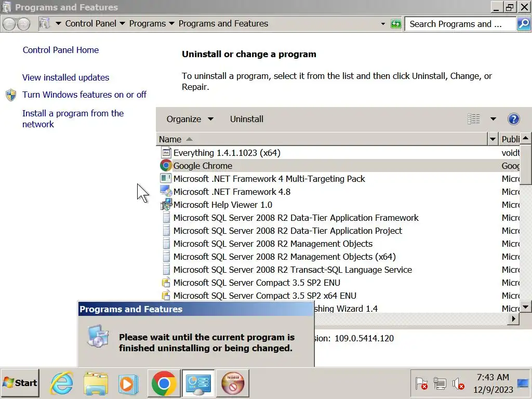532x399 pixels.
Task: Click the Back navigation arrow button
Action: point(9,24)
